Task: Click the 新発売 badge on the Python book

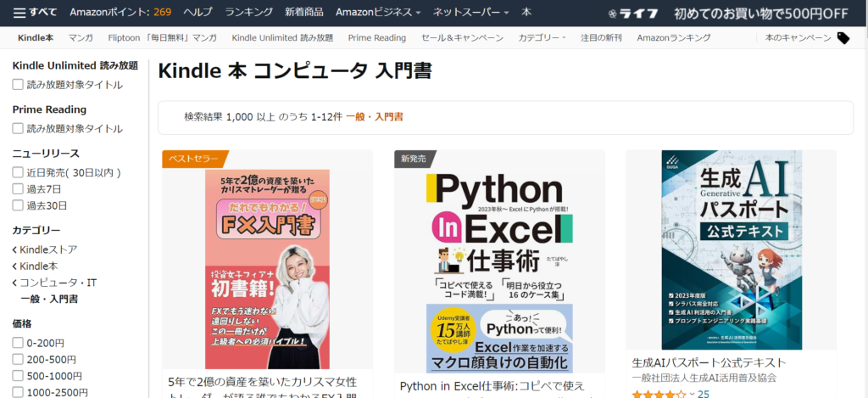Action: tap(415, 159)
